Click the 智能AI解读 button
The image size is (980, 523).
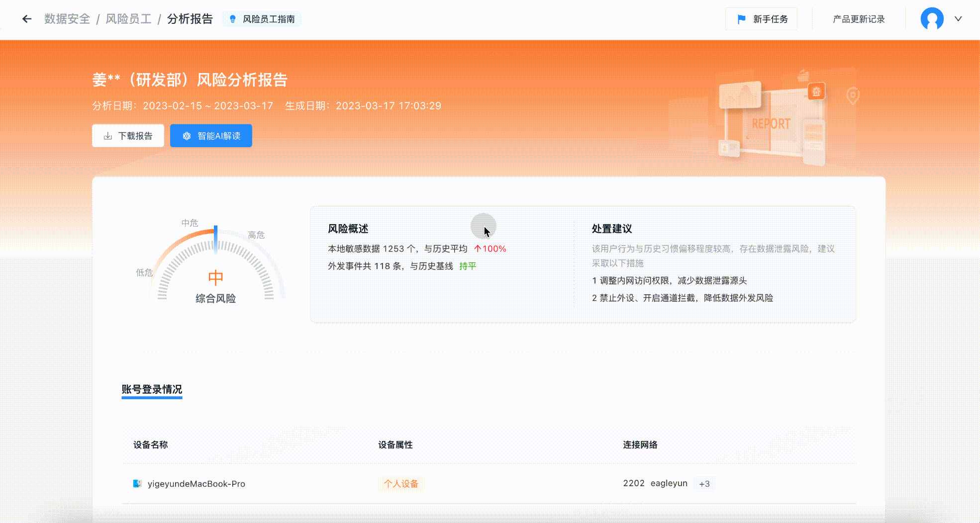click(x=211, y=136)
